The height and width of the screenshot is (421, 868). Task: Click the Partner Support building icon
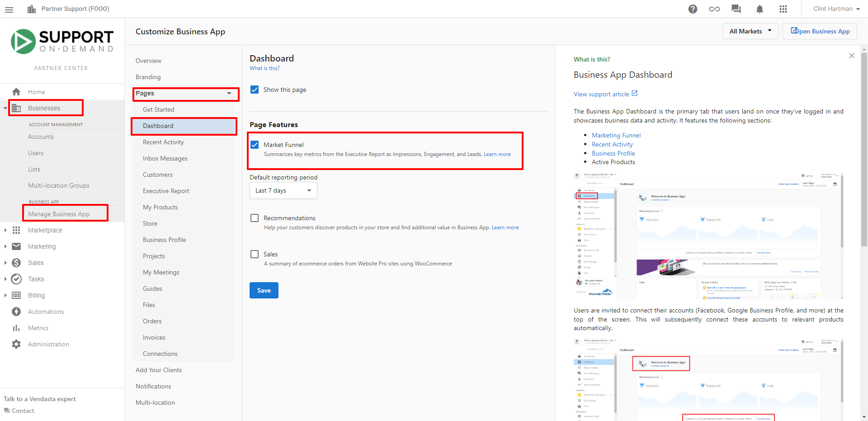(x=32, y=9)
